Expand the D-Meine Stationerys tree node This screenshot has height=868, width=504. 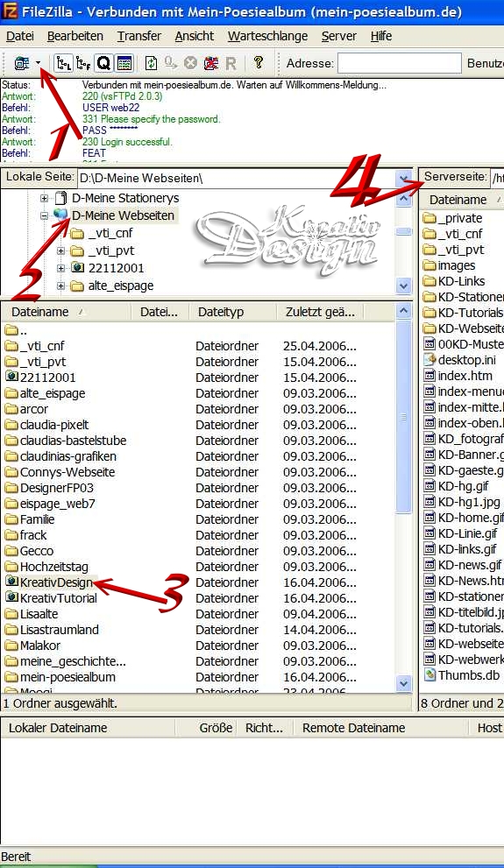45,198
